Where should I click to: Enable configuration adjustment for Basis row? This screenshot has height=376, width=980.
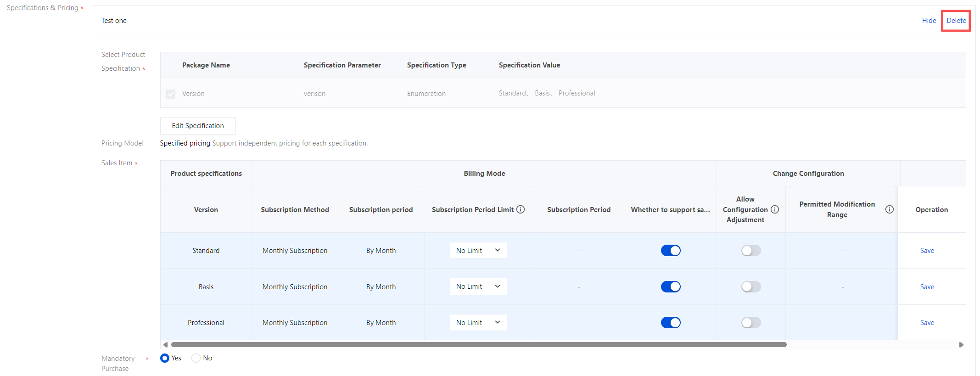coord(751,287)
